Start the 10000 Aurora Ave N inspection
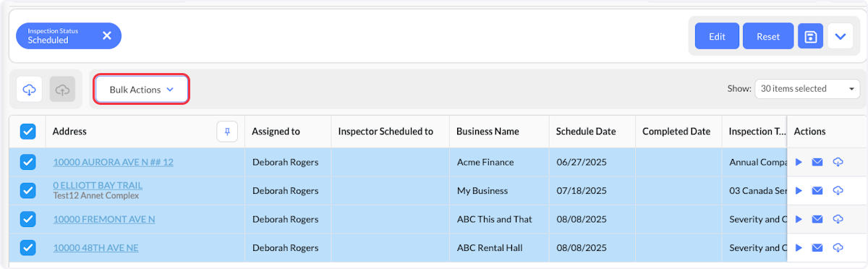Viewport: 868px width, 269px height. [799, 162]
